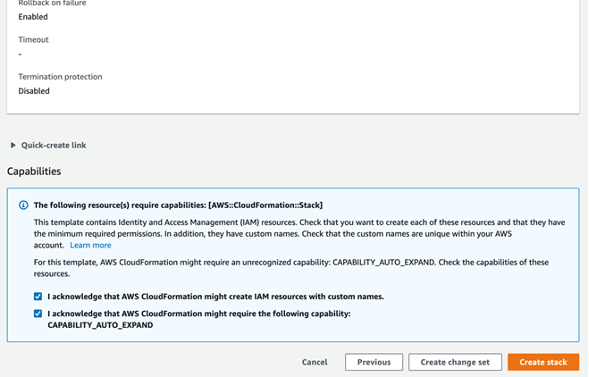Image resolution: width=589 pixels, height=377 pixels.
Task: Click the Termination protection label
Action: click(60, 77)
